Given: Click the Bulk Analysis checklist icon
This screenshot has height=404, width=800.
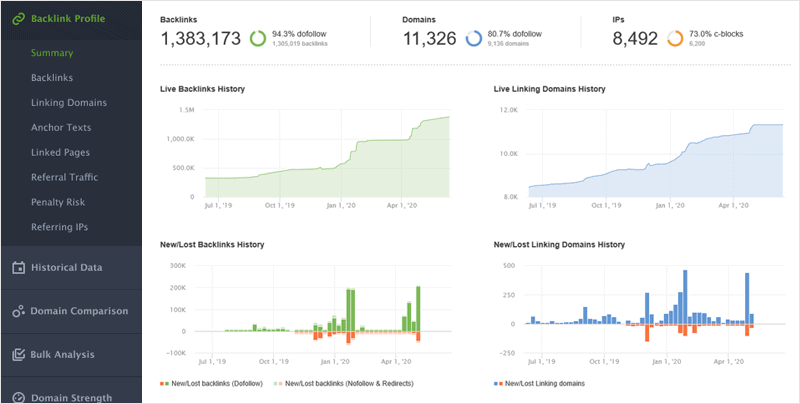Looking at the screenshot, I should (x=18, y=355).
